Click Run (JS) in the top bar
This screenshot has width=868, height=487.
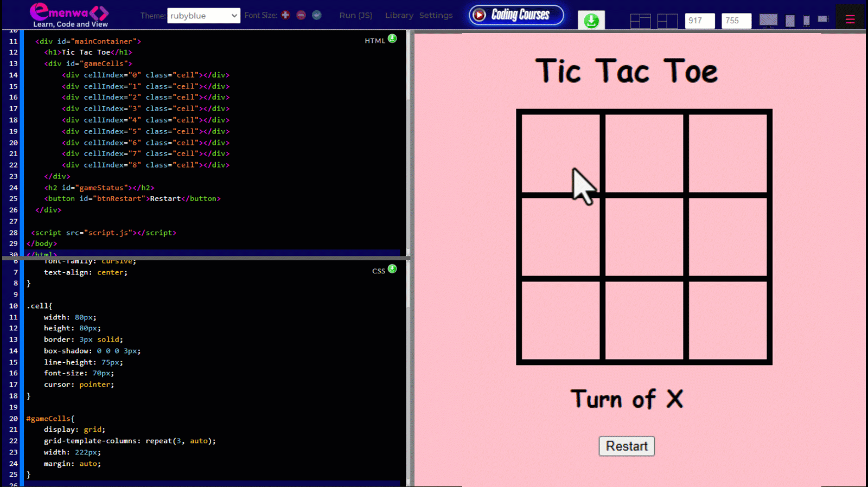click(x=355, y=15)
